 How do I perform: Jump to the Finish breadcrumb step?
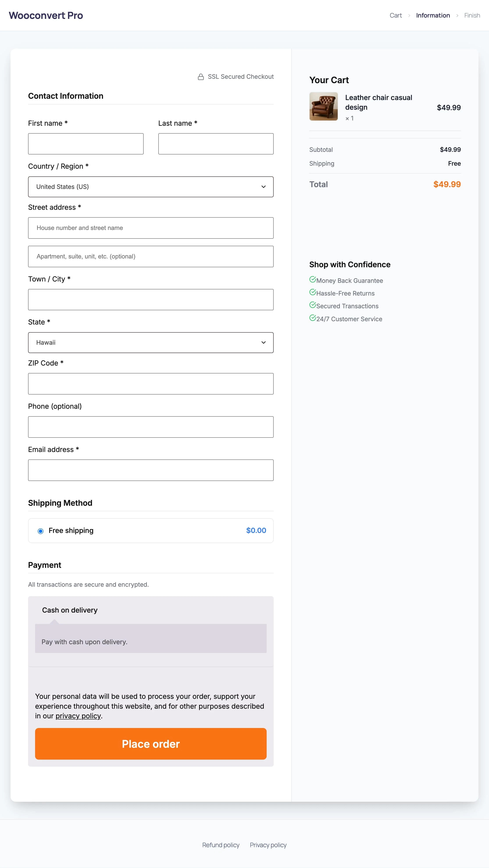coord(472,16)
